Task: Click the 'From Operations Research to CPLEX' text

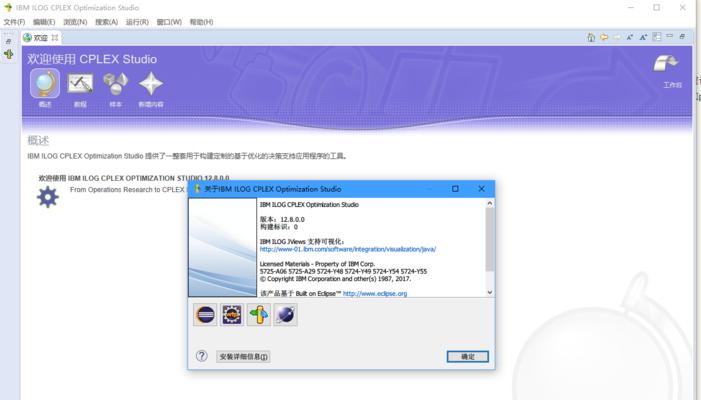Action: (127, 189)
